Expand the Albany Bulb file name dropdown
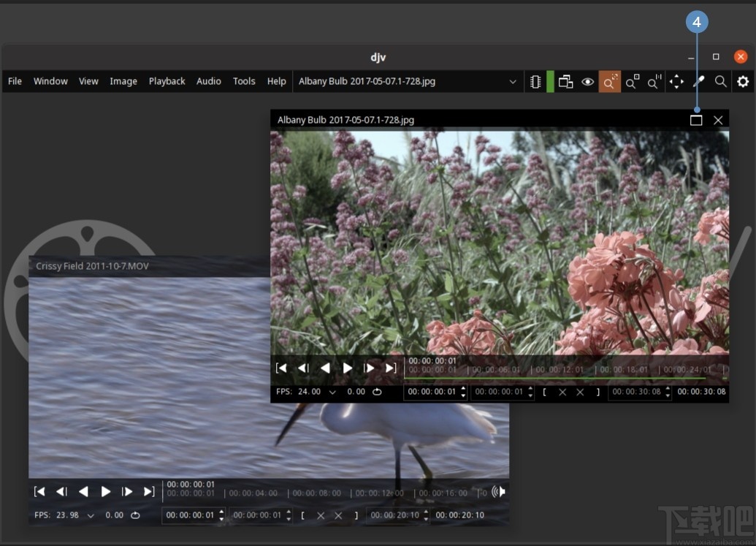The width and height of the screenshot is (756, 546). coord(513,82)
